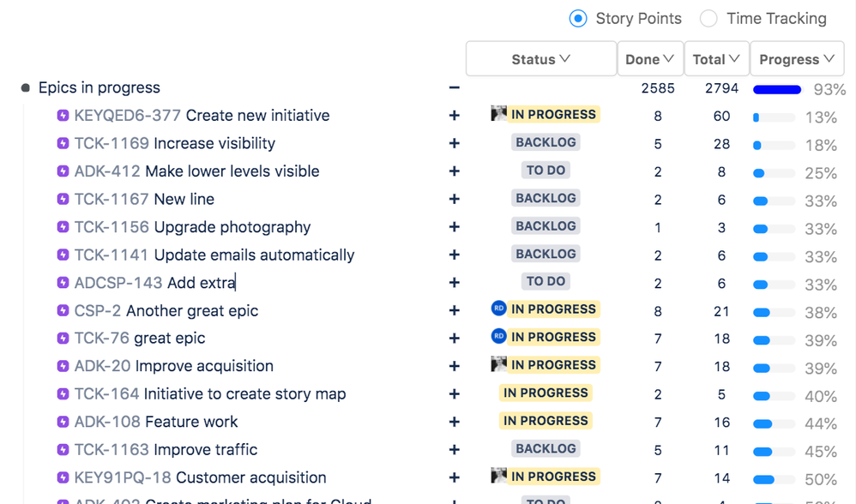Click the TO DO status of ADCSP-143
Screen dimensions: 856x504
coord(546,281)
